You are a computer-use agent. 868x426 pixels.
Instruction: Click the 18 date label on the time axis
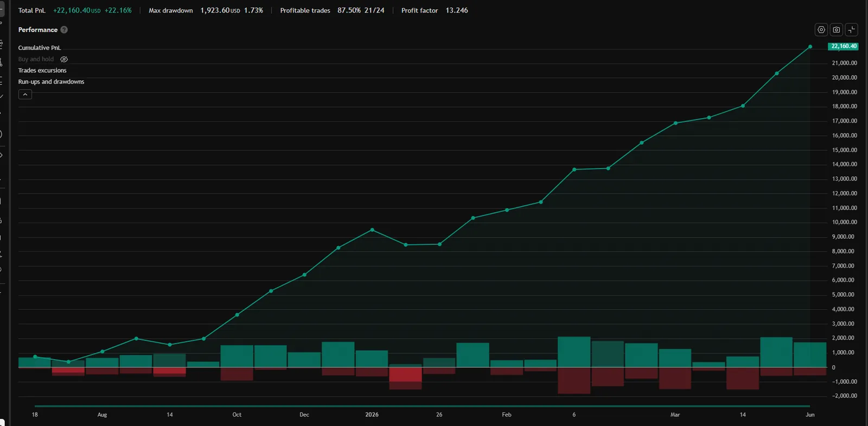35,415
